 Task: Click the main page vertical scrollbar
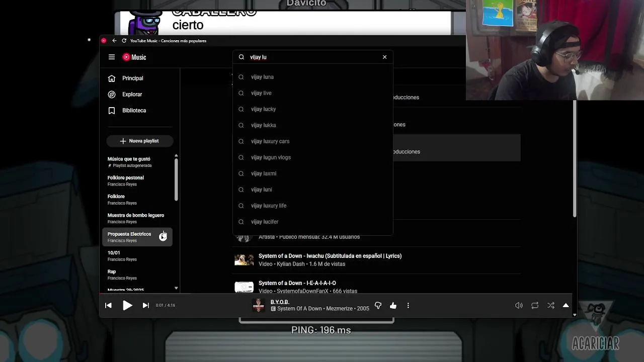(x=575, y=158)
